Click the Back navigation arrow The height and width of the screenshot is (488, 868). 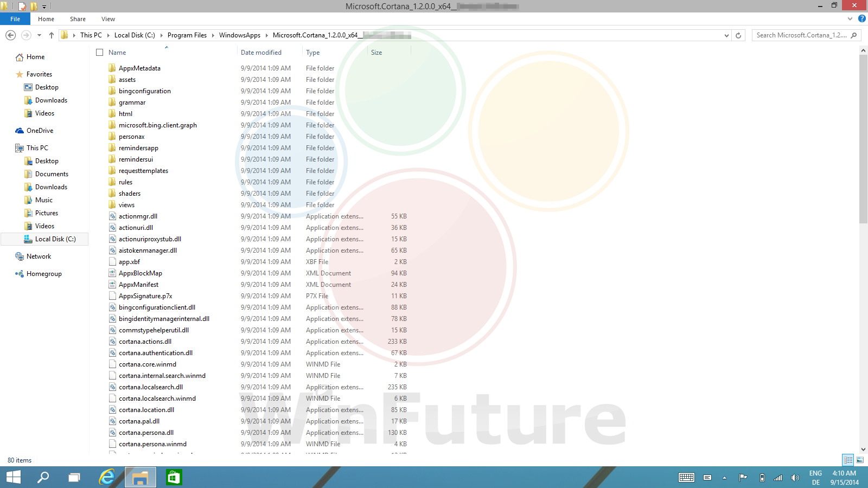coord(10,35)
